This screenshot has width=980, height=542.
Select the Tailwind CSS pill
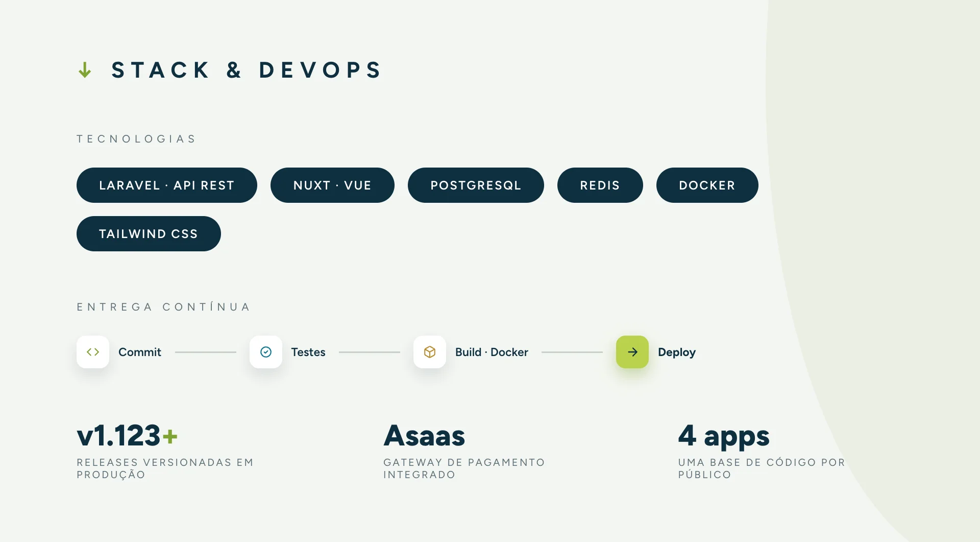(149, 233)
